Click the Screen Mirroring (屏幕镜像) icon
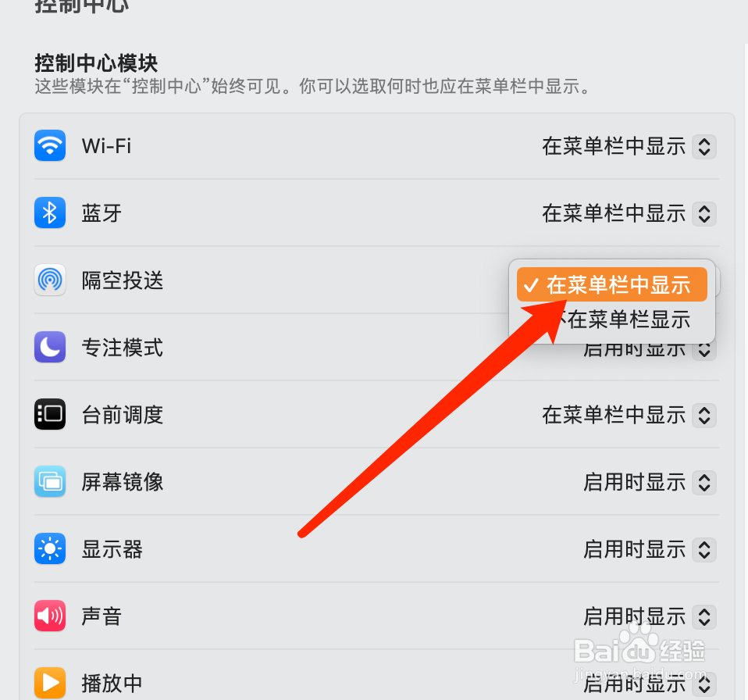 click(x=50, y=481)
